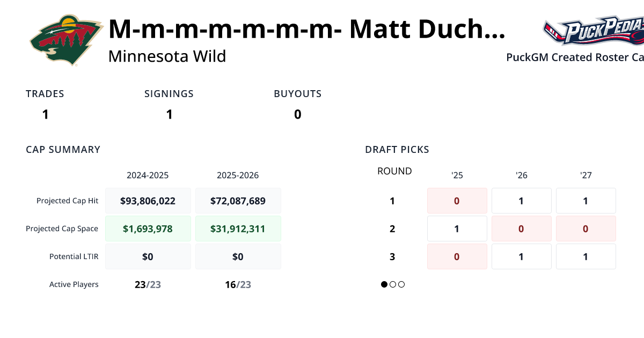This screenshot has width=644, height=338.
Task: Select the first filled pagination dot
Action: pos(384,284)
